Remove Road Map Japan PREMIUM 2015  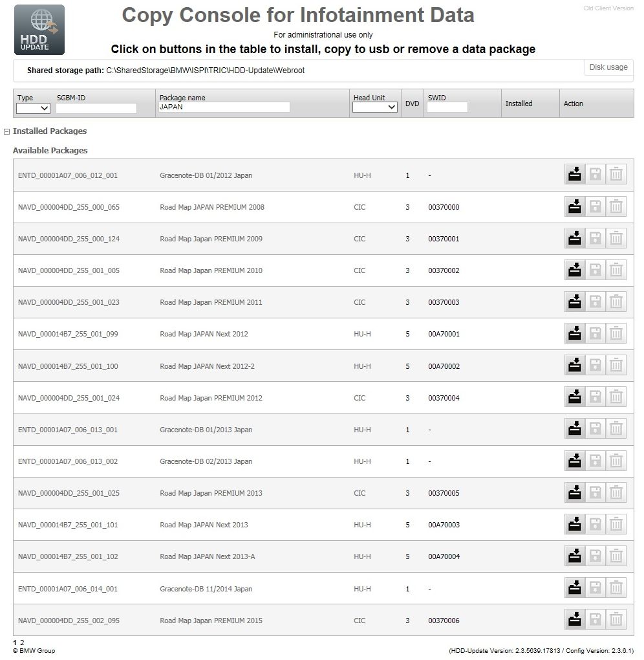pyautogui.click(x=616, y=620)
